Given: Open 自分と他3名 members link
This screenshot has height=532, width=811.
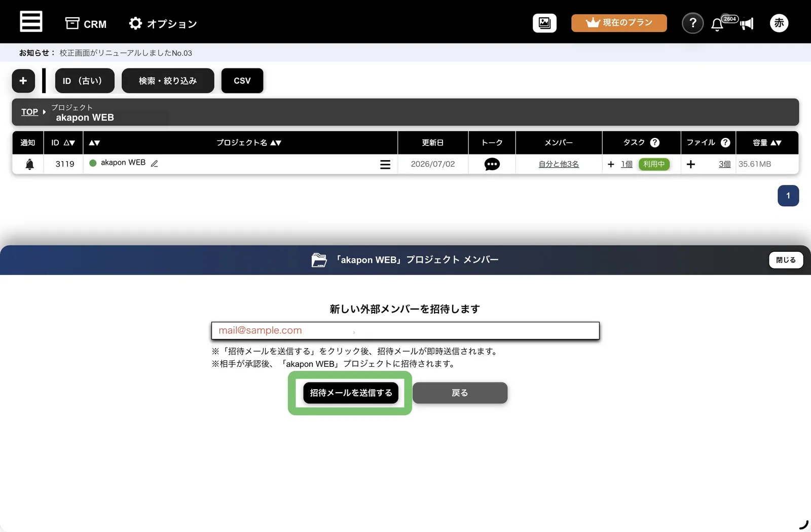Looking at the screenshot, I should click(559, 164).
